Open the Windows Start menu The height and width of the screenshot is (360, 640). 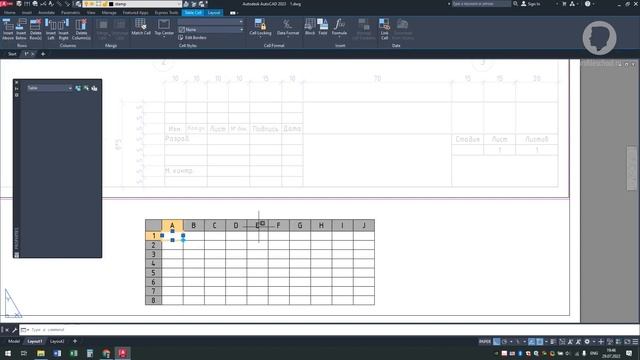[x=8, y=353]
